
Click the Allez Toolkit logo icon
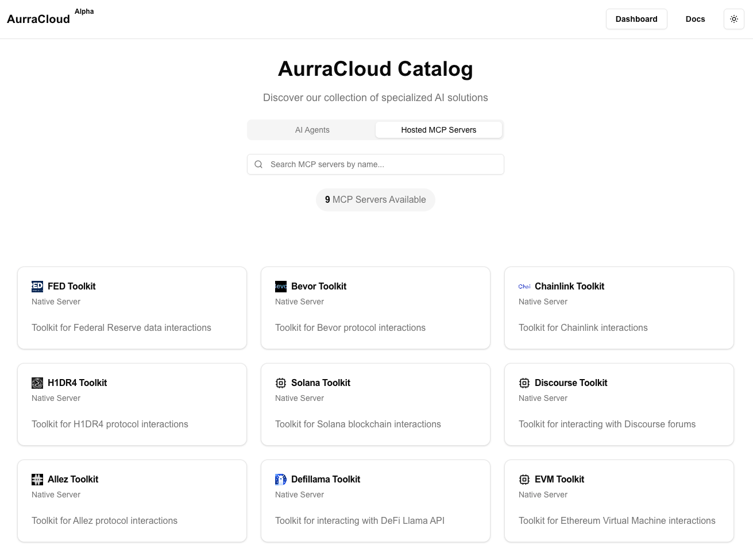tap(37, 479)
